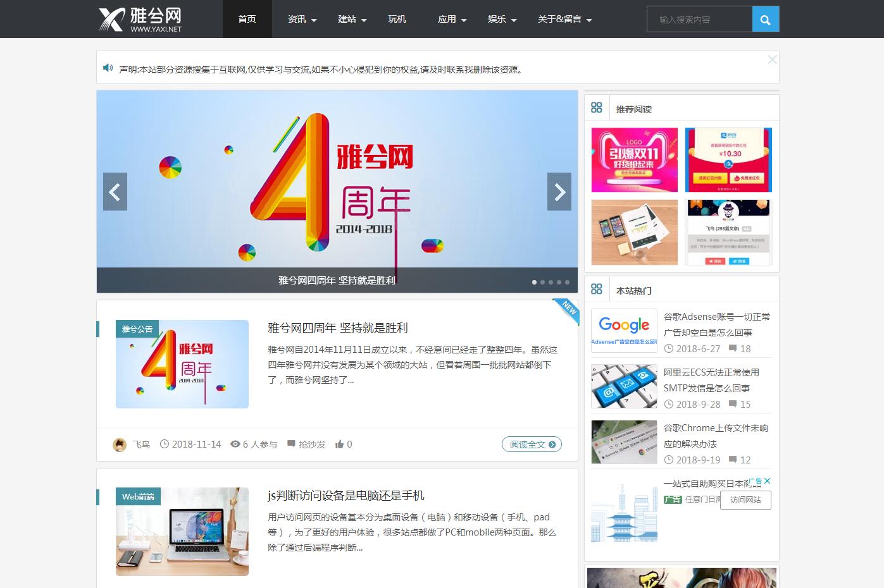Close the sidebar advertisement with X icon
The height and width of the screenshot is (588, 884).
[x=767, y=481]
